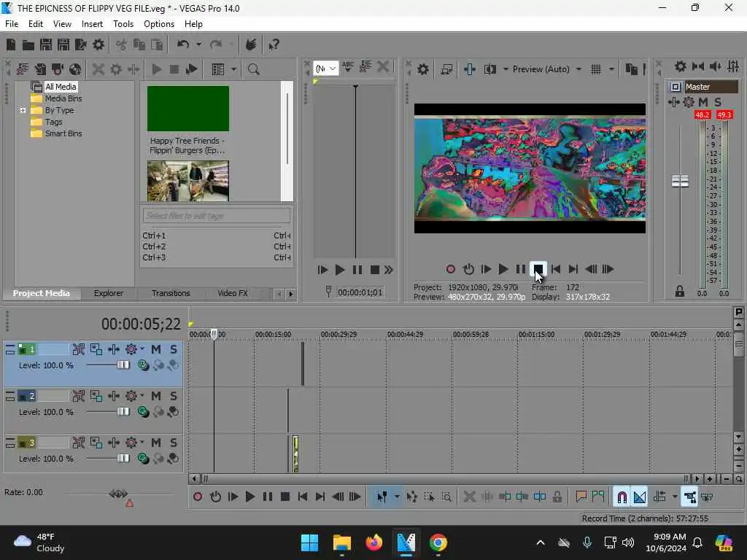Mute track 1 with its M button

tap(156, 349)
